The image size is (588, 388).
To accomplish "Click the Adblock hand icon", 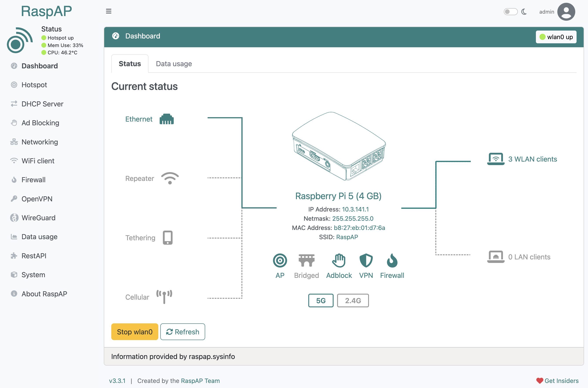I will coord(339,260).
